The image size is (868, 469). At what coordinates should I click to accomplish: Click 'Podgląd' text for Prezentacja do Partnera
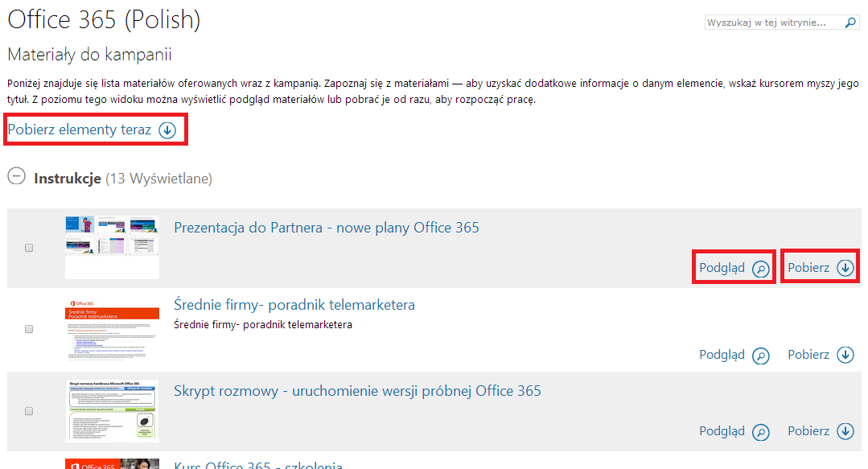722,268
